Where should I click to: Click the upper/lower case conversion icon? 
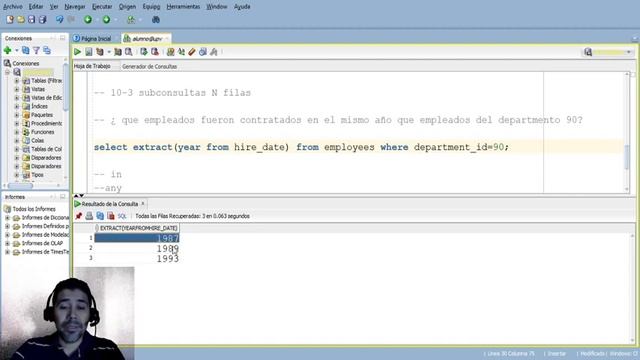[181, 52]
